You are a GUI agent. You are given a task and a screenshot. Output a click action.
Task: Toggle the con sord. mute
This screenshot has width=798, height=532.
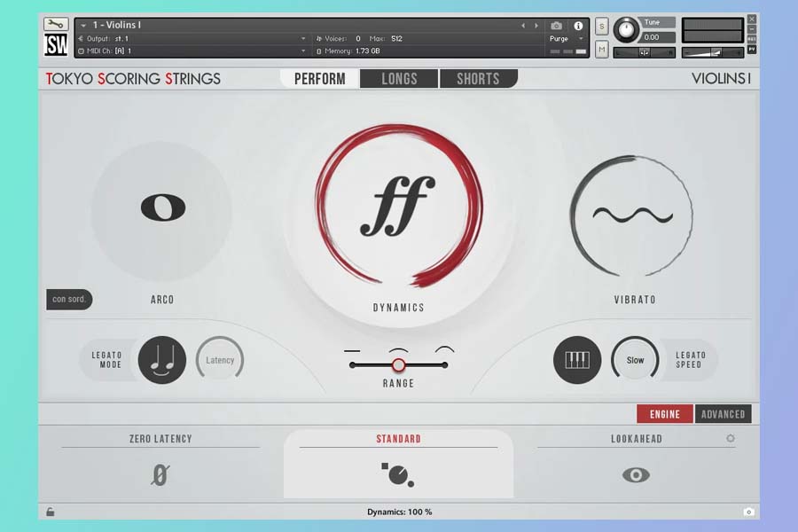[x=69, y=300]
